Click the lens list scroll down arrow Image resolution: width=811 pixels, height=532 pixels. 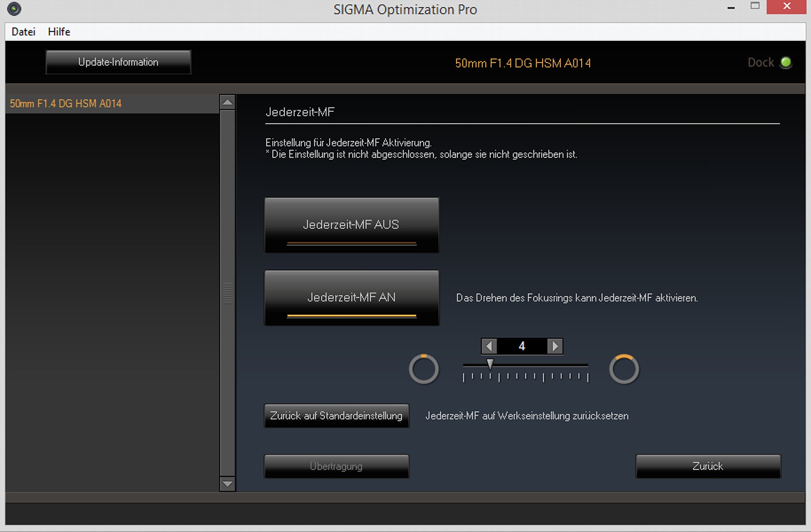coord(227,484)
